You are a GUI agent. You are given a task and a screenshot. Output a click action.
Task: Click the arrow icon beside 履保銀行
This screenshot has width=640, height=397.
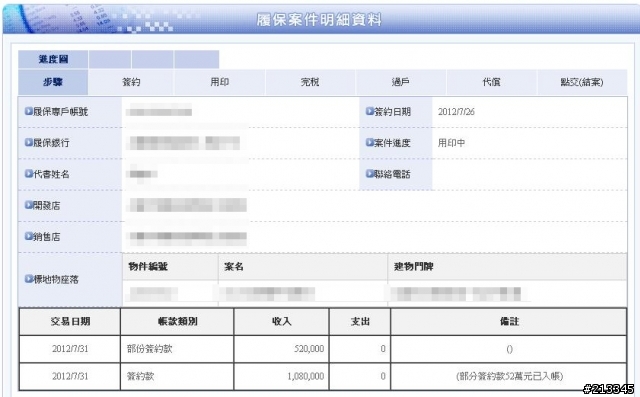pyautogui.click(x=29, y=142)
